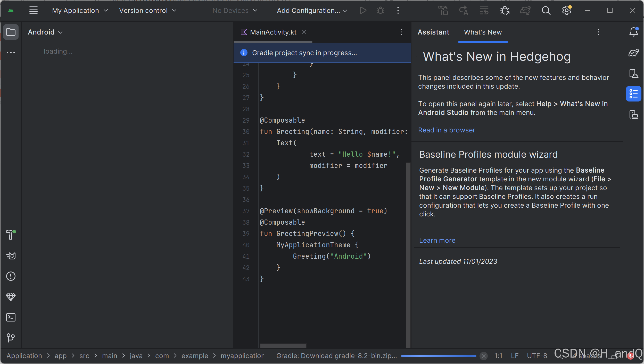
Task: Close the MainActivity.kt tab
Action: [x=304, y=32]
